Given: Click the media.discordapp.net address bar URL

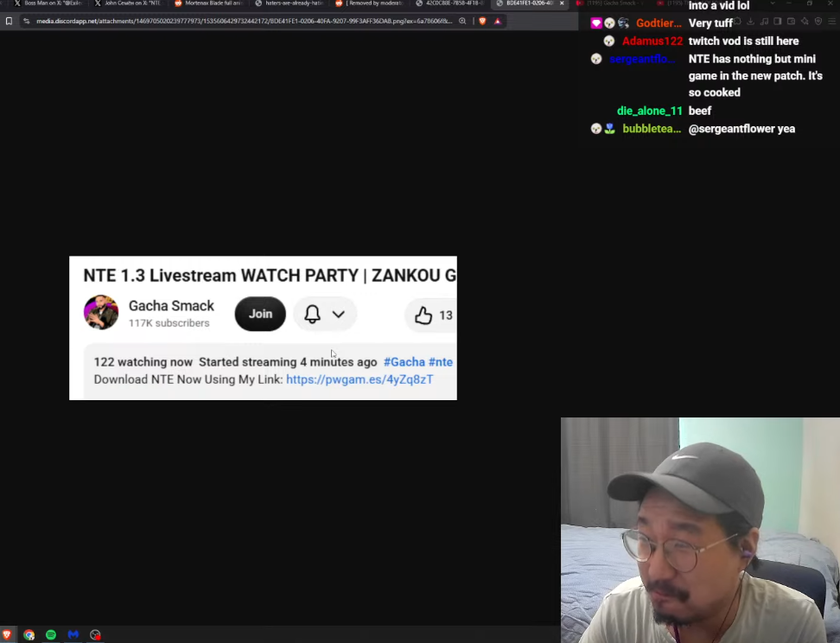Looking at the screenshot, I should [245, 22].
